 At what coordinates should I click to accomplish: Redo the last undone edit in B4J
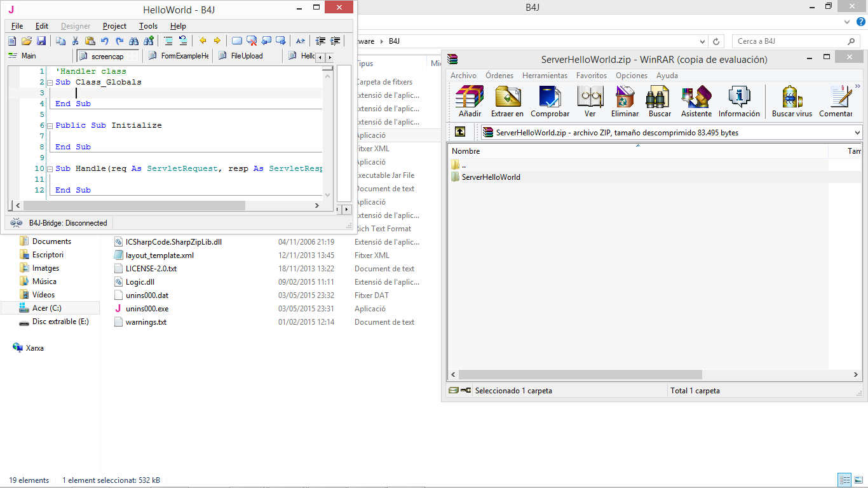[x=119, y=41]
